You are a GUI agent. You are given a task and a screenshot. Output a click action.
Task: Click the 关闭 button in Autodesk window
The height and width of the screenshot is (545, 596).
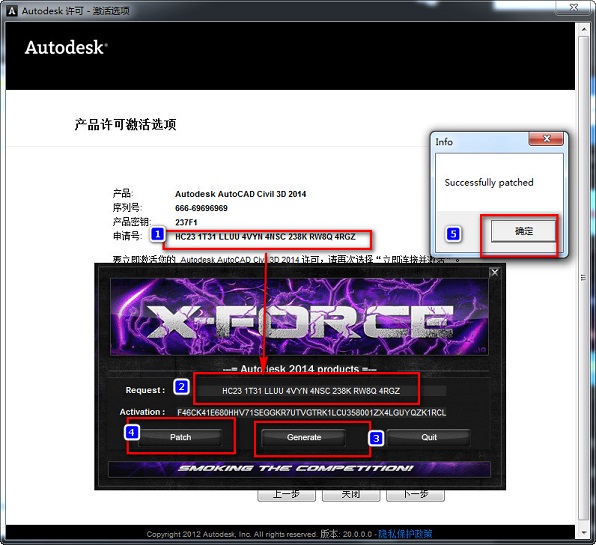(x=351, y=495)
